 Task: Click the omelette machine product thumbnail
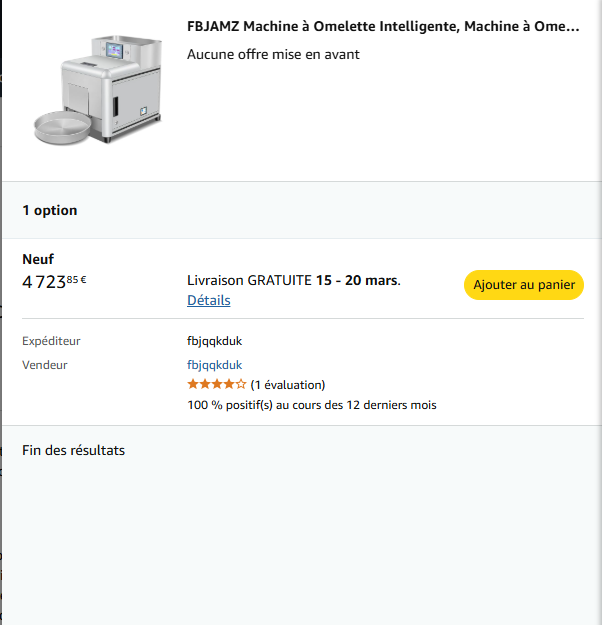click(x=98, y=88)
